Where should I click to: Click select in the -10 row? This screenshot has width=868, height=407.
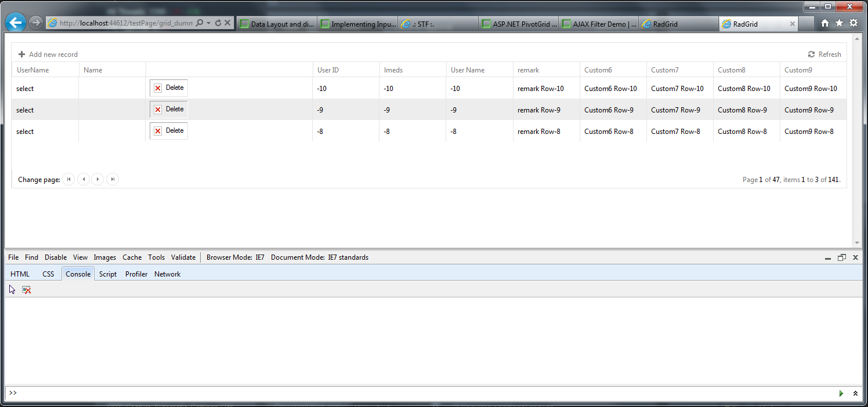coord(25,89)
